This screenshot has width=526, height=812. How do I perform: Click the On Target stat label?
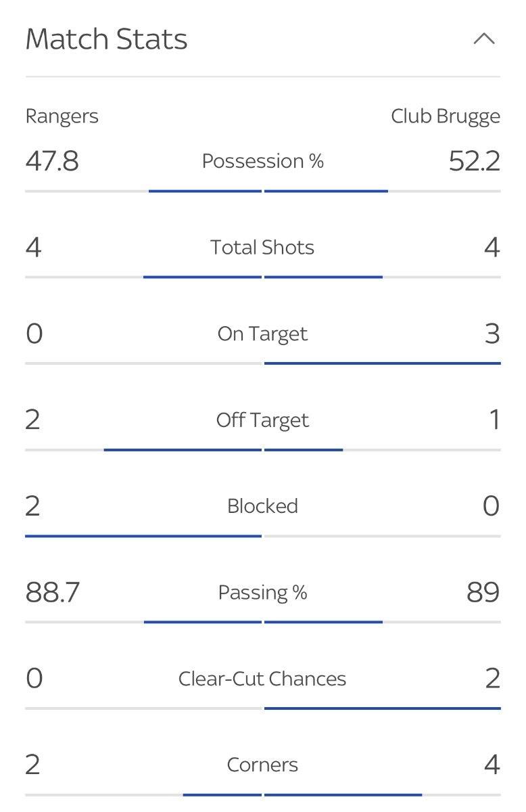click(262, 334)
